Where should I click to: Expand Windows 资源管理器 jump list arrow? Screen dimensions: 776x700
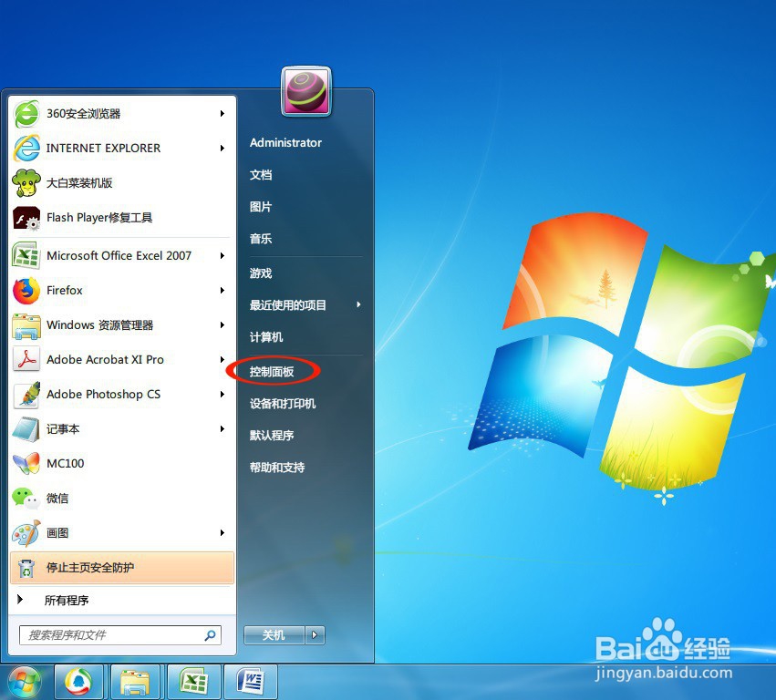tap(222, 325)
